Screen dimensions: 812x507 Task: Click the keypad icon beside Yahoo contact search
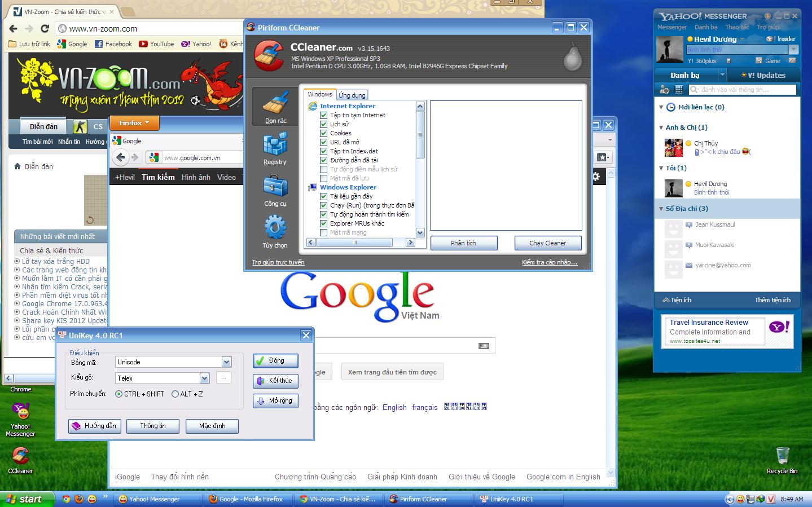[x=679, y=90]
